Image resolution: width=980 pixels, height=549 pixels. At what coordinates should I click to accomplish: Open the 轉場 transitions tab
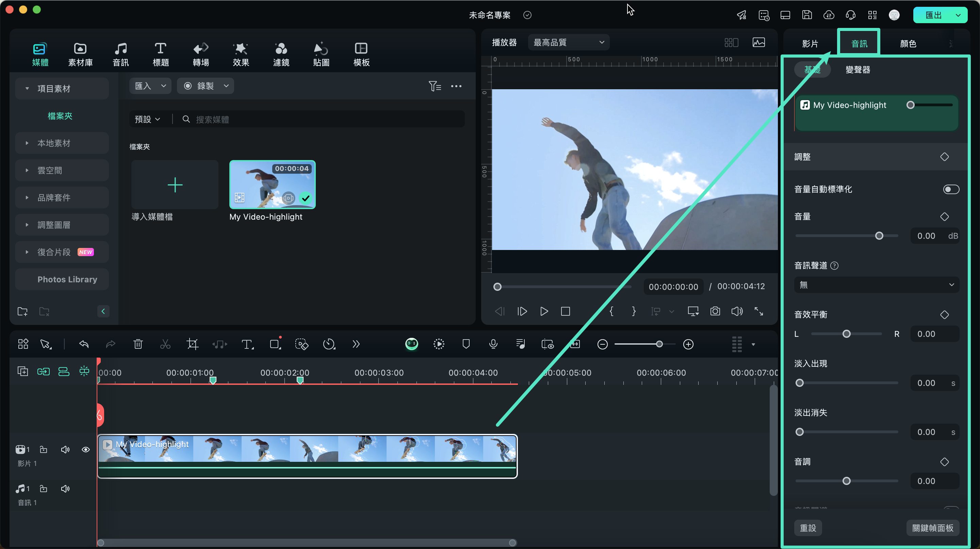(x=201, y=54)
